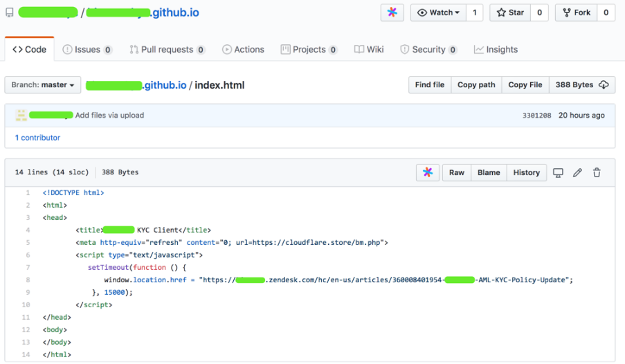This screenshot has width=625, height=364.
Task: Click the repository book icon at top left
Action: [10, 12]
